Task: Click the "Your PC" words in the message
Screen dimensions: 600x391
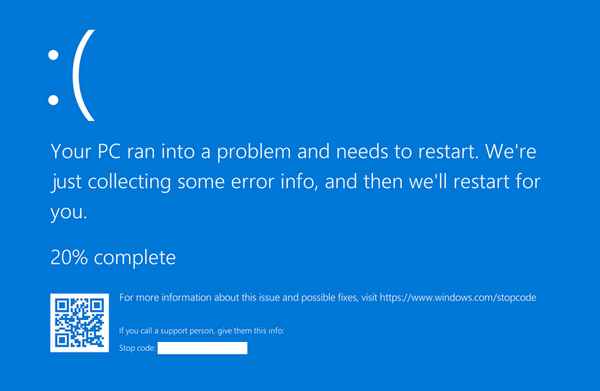Action: point(86,152)
